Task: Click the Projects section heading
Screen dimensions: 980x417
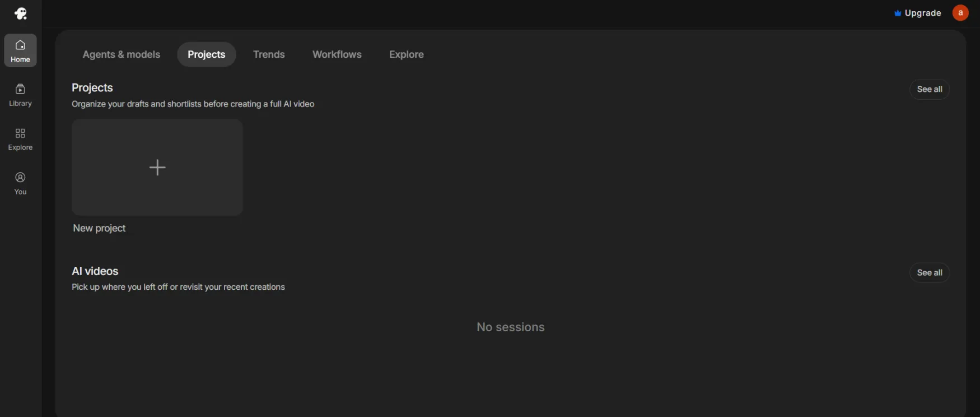Action: tap(92, 88)
